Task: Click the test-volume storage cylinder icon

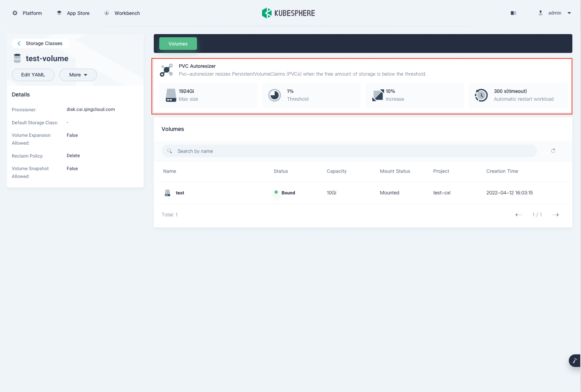Action: coord(17,58)
